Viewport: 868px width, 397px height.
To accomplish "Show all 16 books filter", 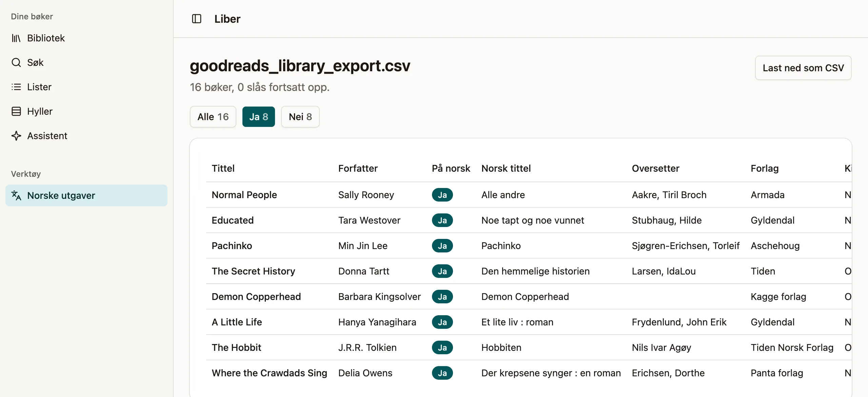I will [x=213, y=117].
